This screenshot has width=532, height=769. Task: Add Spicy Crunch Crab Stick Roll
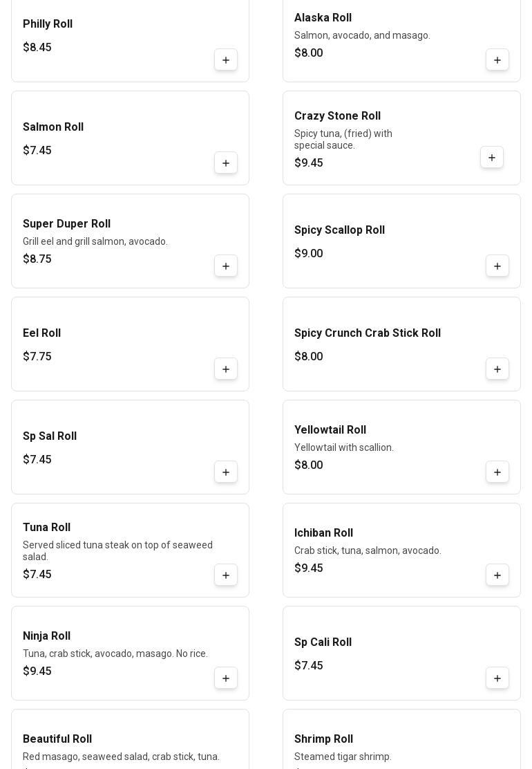coord(497,369)
